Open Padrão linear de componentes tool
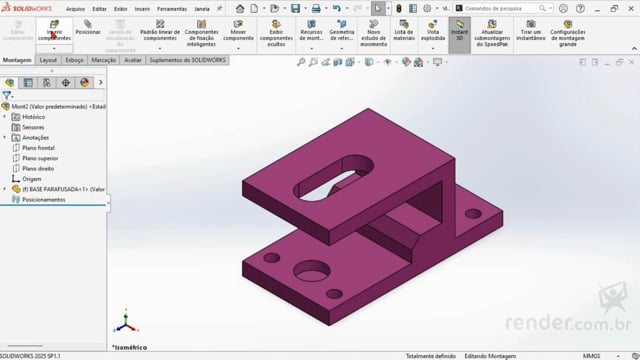640x360 pixels. point(160,30)
